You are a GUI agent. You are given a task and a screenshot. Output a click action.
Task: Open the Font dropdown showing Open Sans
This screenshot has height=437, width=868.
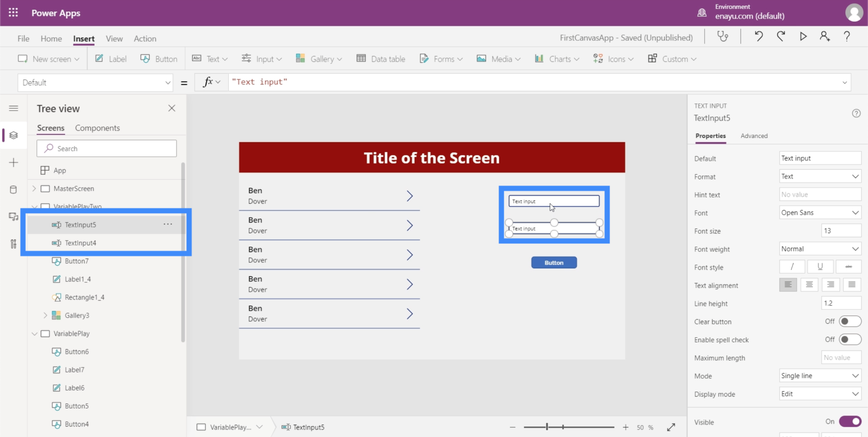(x=820, y=213)
